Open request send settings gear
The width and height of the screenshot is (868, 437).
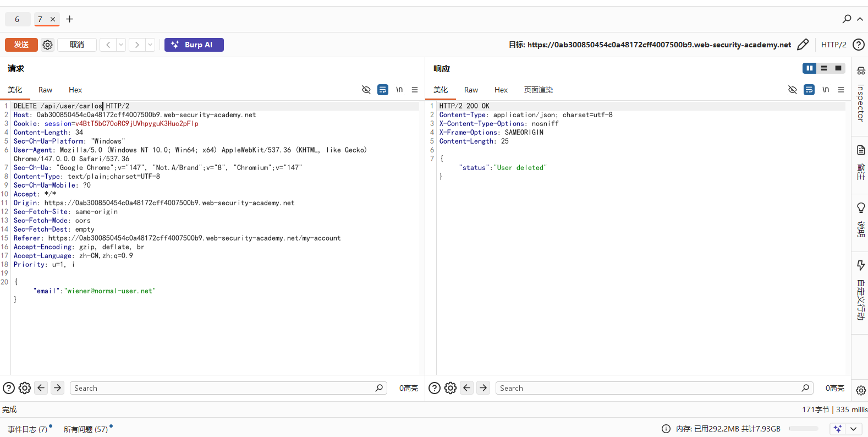48,45
